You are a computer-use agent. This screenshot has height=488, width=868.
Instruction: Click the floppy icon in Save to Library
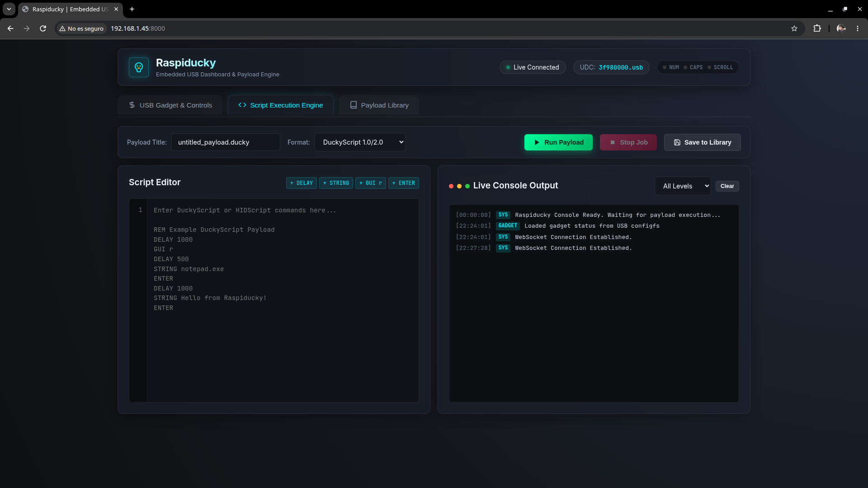pyautogui.click(x=677, y=142)
